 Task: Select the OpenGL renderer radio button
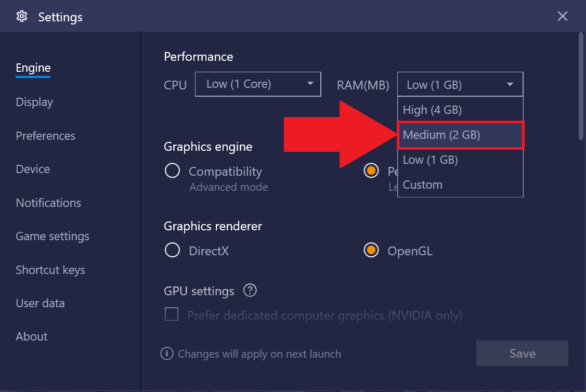371,251
